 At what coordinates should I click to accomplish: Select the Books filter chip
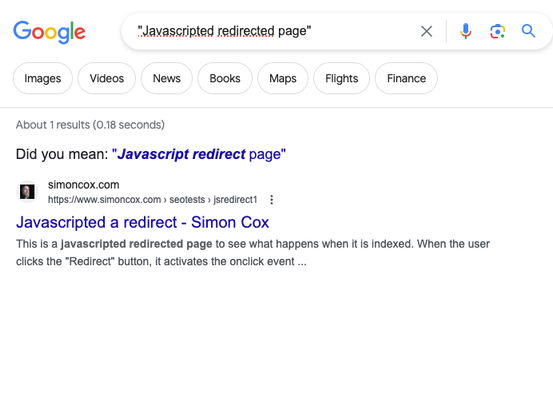click(225, 78)
